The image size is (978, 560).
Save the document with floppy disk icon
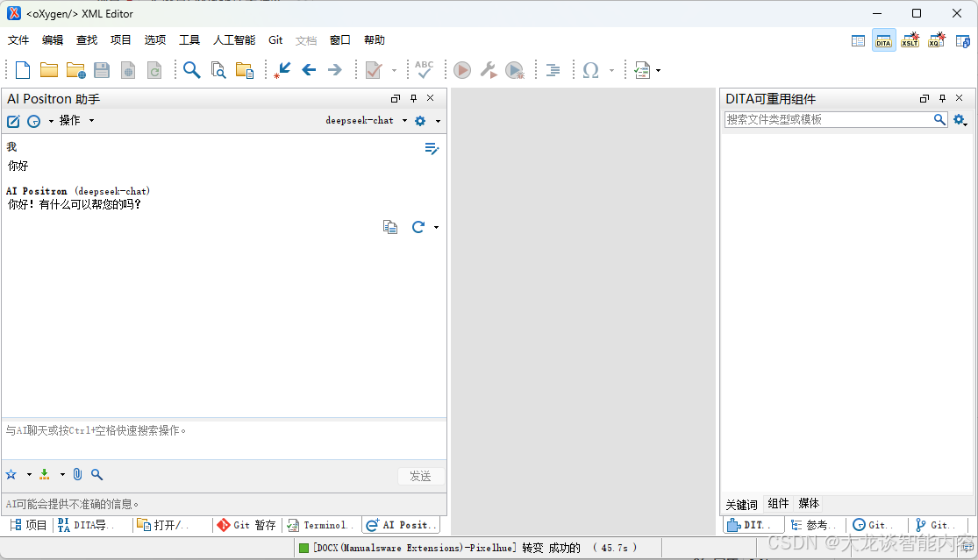coord(102,70)
